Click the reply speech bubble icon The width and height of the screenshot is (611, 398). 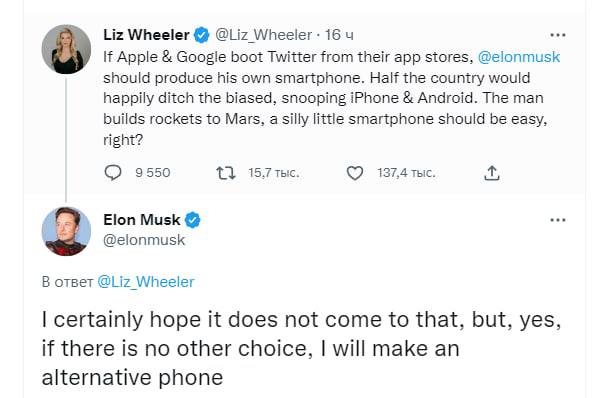[x=113, y=173]
